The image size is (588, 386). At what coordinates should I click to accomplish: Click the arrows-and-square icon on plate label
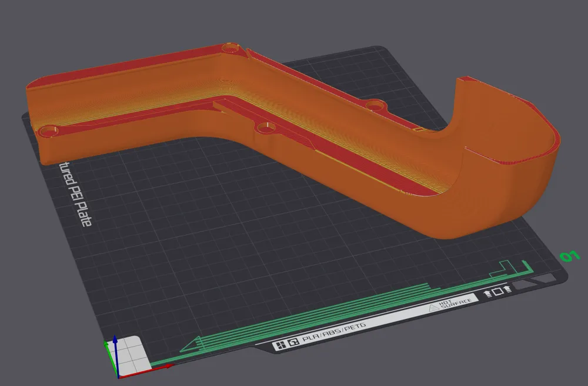tap(497, 291)
